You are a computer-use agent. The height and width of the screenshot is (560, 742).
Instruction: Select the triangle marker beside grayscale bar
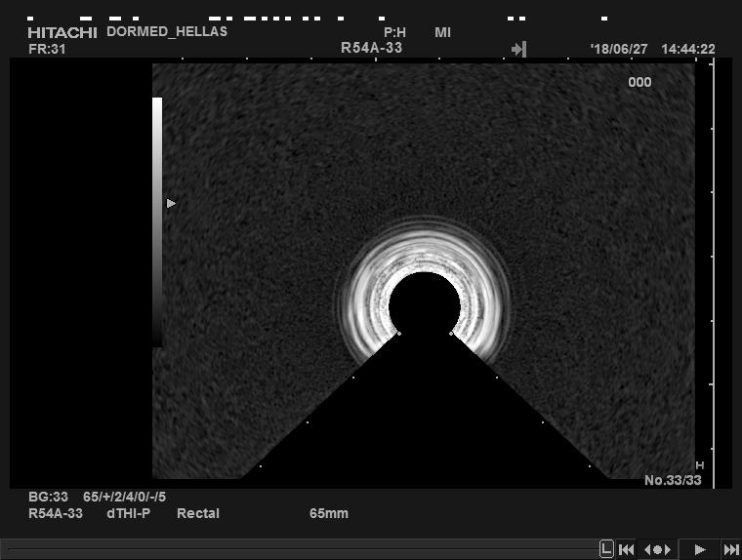pyautogui.click(x=171, y=203)
